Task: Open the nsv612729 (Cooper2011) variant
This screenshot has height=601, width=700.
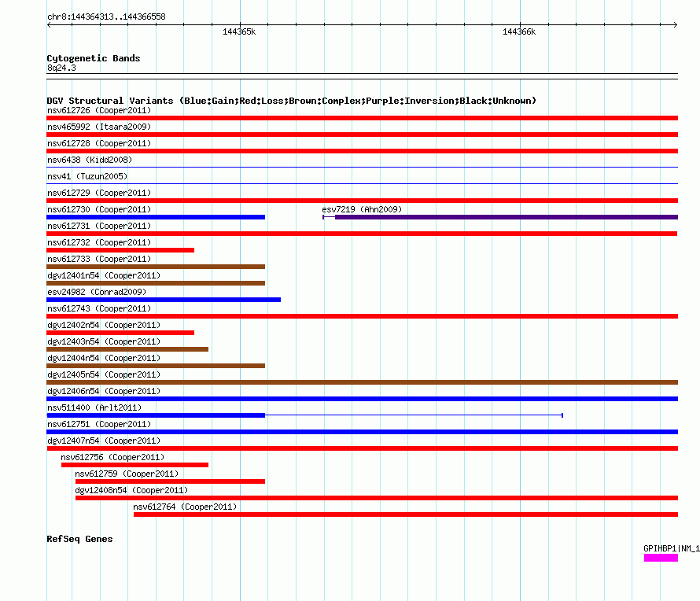Action: click(x=99, y=193)
